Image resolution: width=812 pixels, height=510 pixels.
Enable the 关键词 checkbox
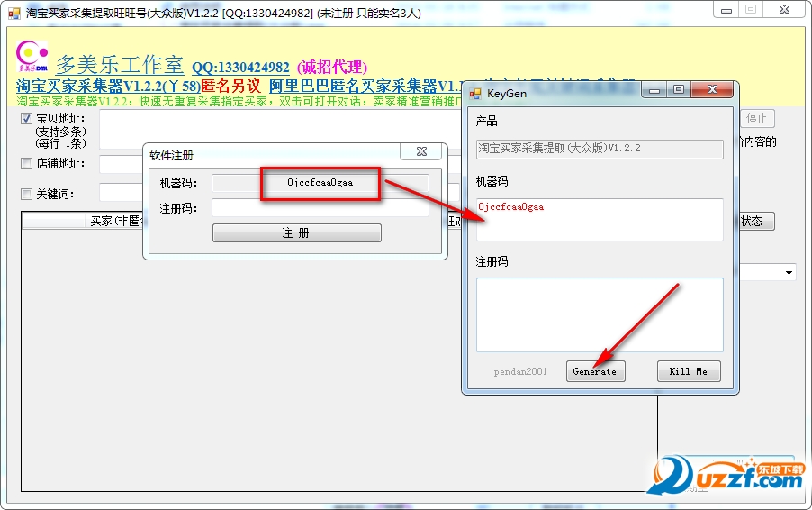[26, 194]
